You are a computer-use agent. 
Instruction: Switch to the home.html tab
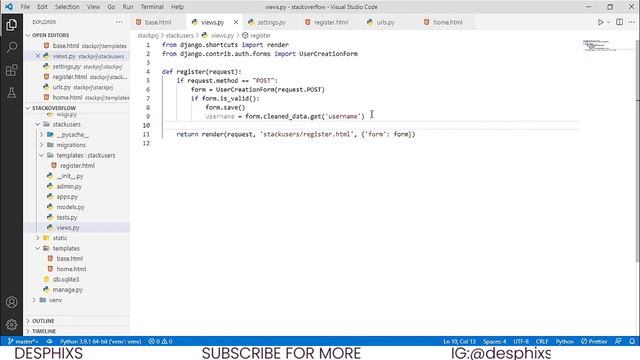[x=447, y=22]
